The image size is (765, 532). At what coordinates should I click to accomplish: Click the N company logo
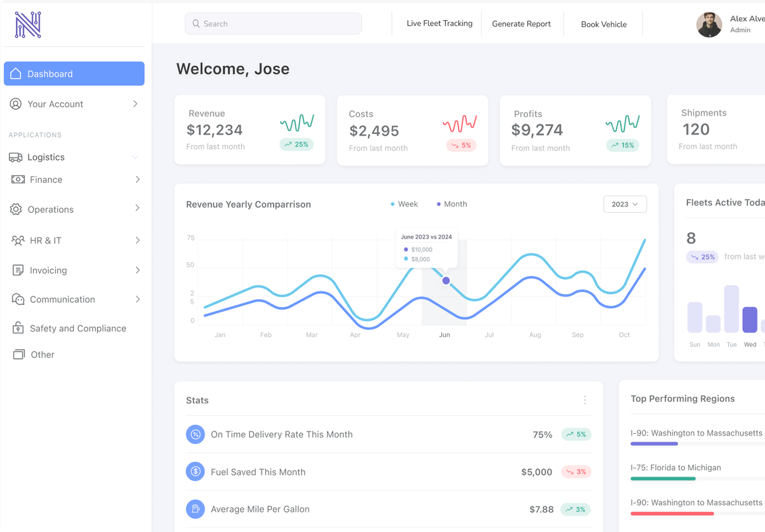pos(28,25)
